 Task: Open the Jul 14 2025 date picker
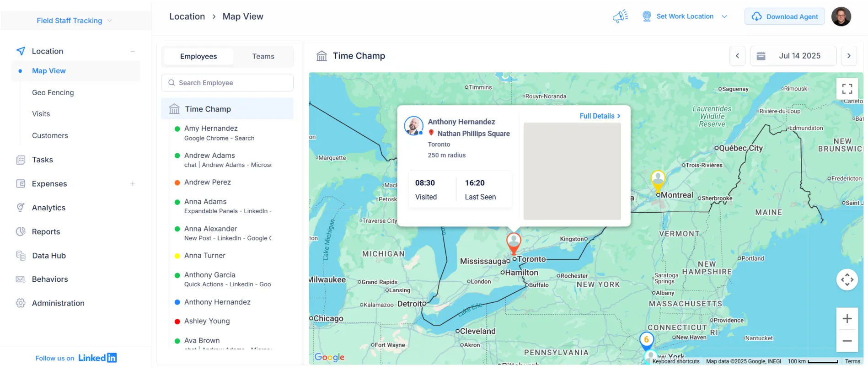(x=793, y=56)
